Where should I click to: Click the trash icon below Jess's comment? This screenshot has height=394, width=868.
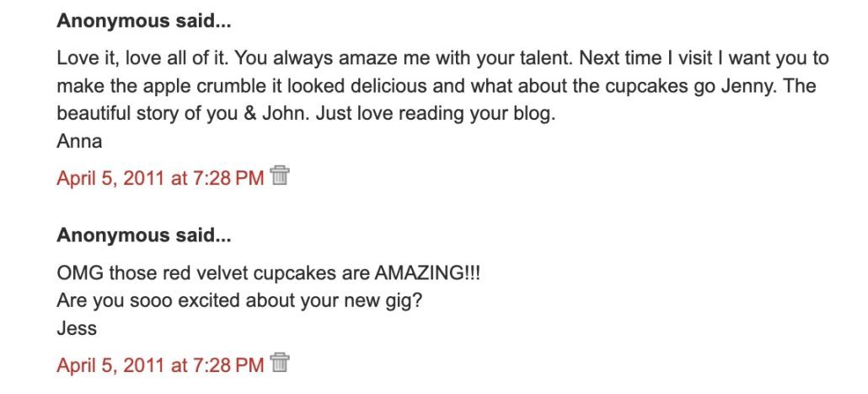point(281,364)
